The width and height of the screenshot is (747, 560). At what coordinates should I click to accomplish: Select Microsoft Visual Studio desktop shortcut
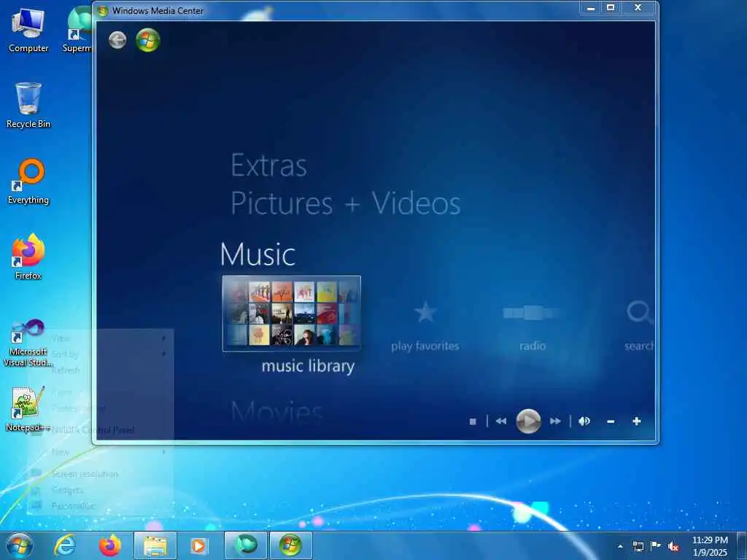click(28, 343)
